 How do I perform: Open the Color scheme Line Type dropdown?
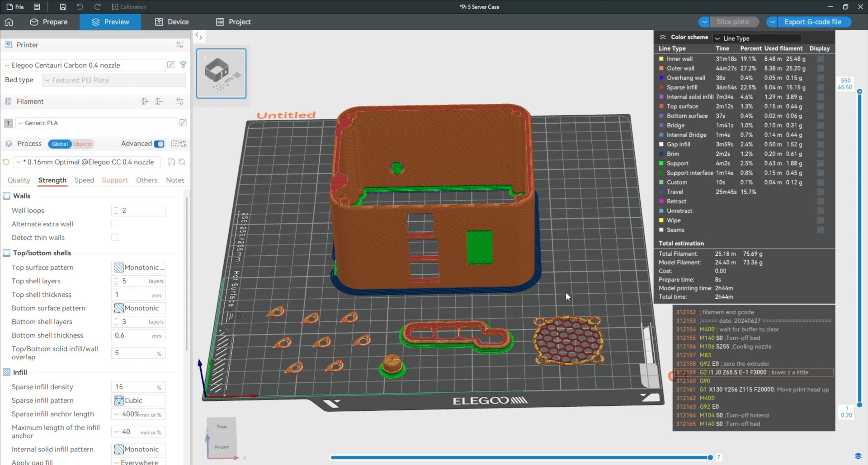coord(757,38)
